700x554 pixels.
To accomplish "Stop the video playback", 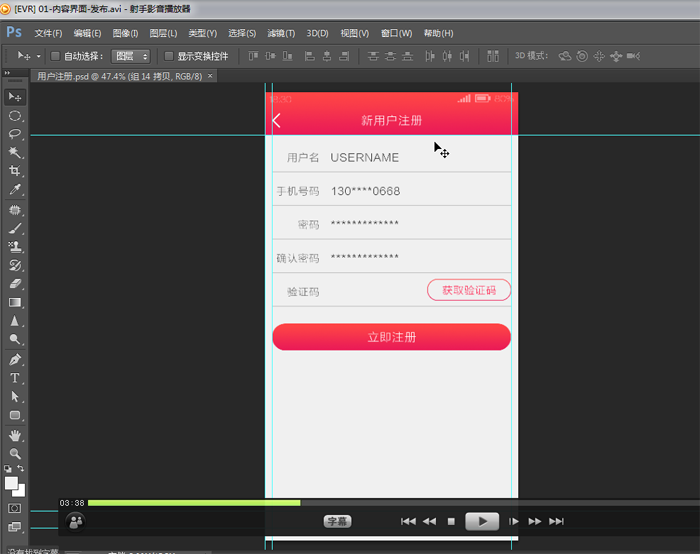I will click(451, 521).
